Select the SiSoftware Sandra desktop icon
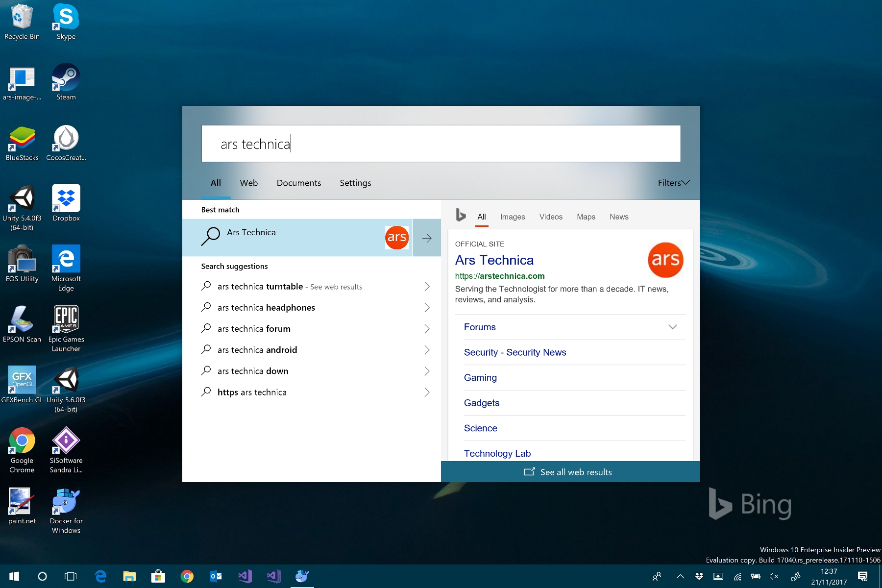The width and height of the screenshot is (882, 588). coord(66,451)
